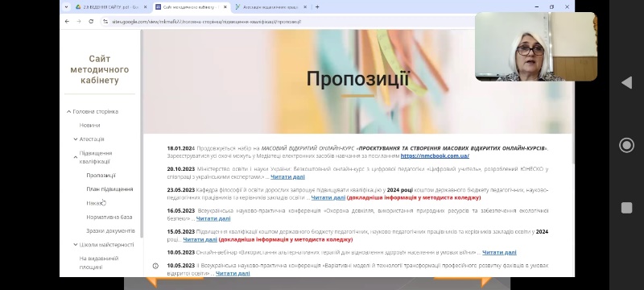This screenshot has height=290, width=644.
Task: Open the site info icon beside the URL
Action: coord(105,22)
